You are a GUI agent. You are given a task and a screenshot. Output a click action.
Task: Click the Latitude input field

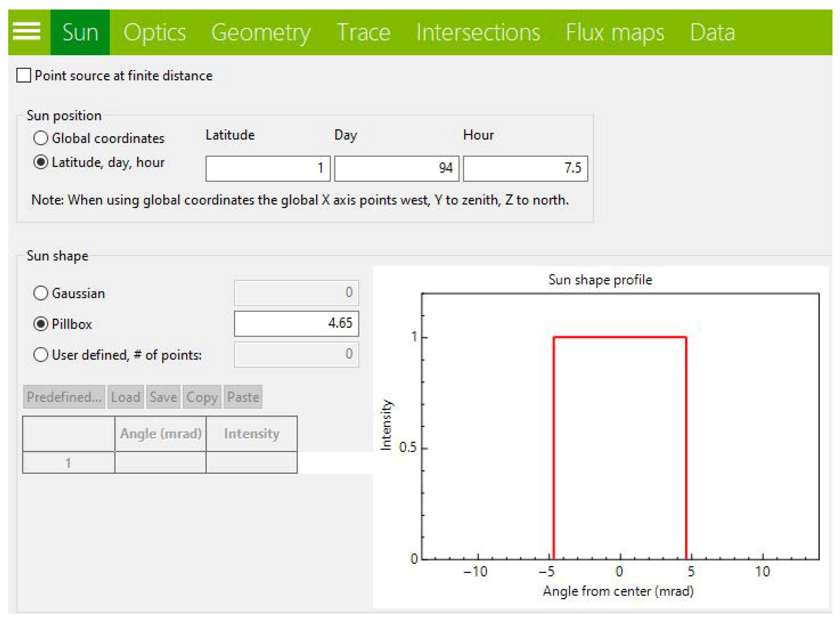[268, 168]
